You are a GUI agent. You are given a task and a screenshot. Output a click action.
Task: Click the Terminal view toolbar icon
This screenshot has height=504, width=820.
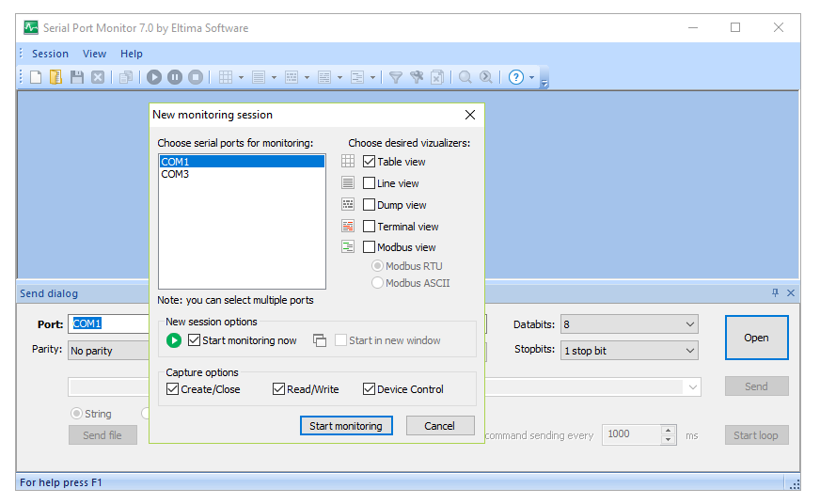324,77
